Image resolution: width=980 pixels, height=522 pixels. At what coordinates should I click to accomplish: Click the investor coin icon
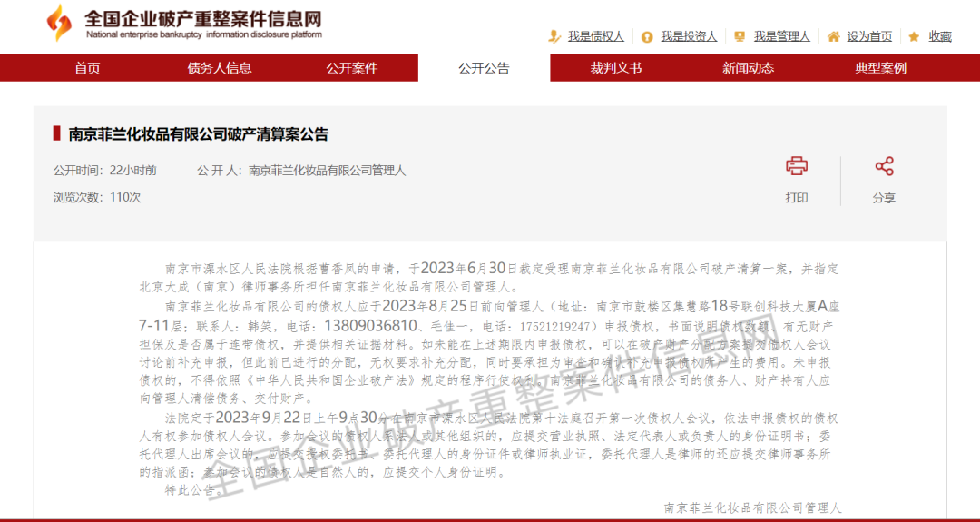tap(646, 37)
